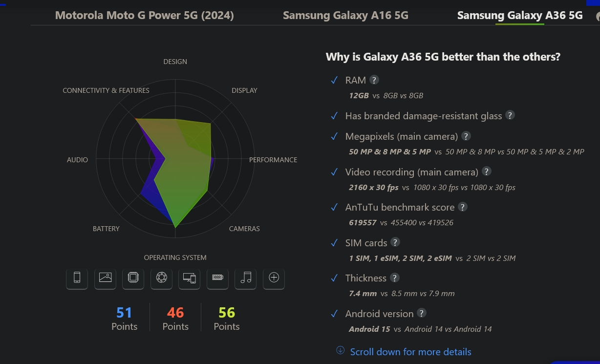Open help for AnTuTu benchmark score
The height and width of the screenshot is (364, 600).
[463, 207]
